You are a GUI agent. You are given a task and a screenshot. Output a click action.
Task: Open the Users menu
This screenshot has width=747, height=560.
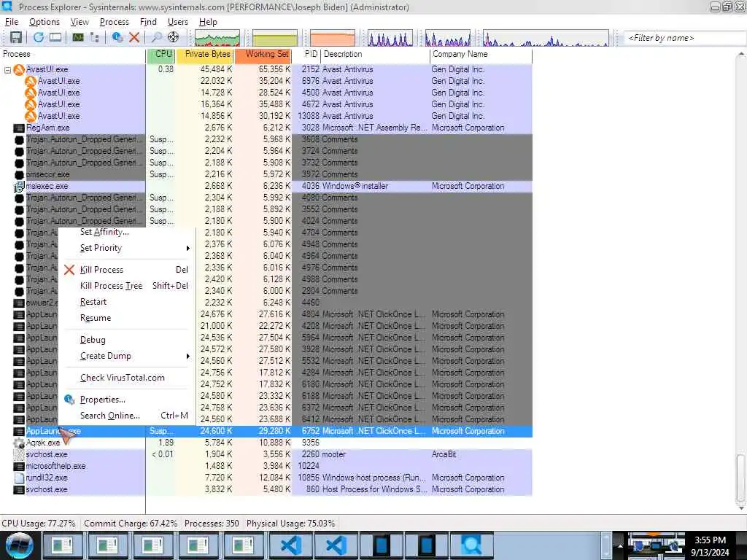coord(178,22)
